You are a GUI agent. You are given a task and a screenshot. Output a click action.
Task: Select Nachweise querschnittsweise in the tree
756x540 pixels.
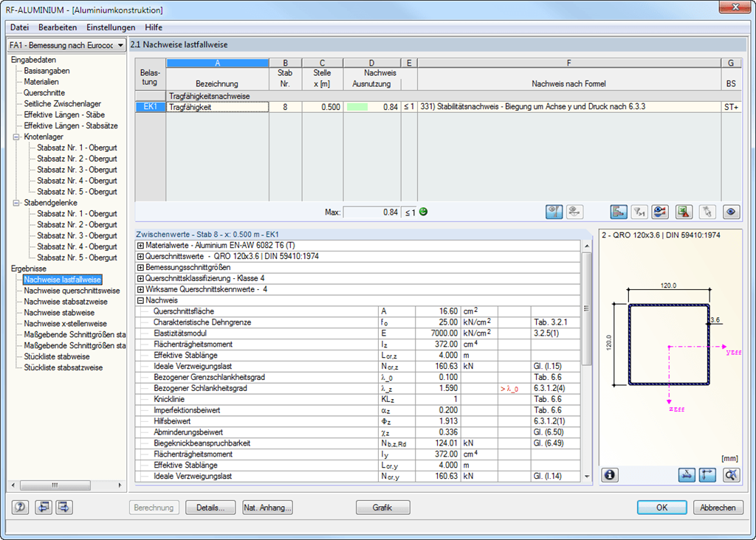(72, 291)
